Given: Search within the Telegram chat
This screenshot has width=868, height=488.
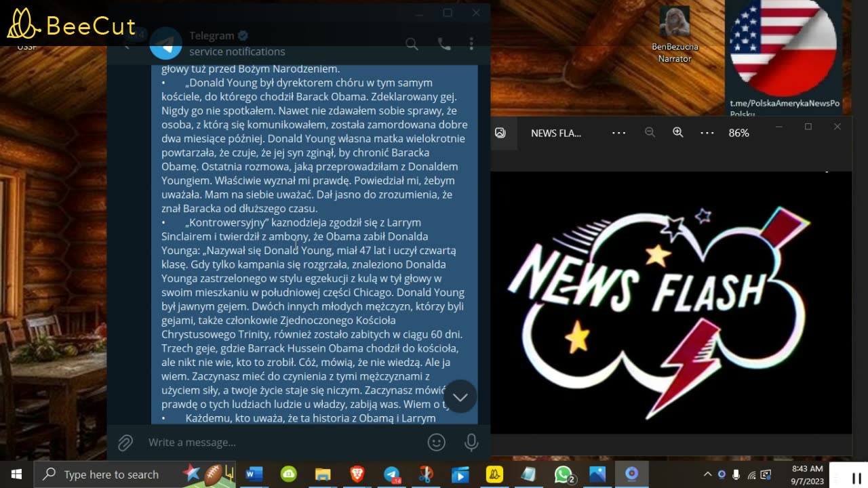Looking at the screenshot, I should tap(412, 44).
